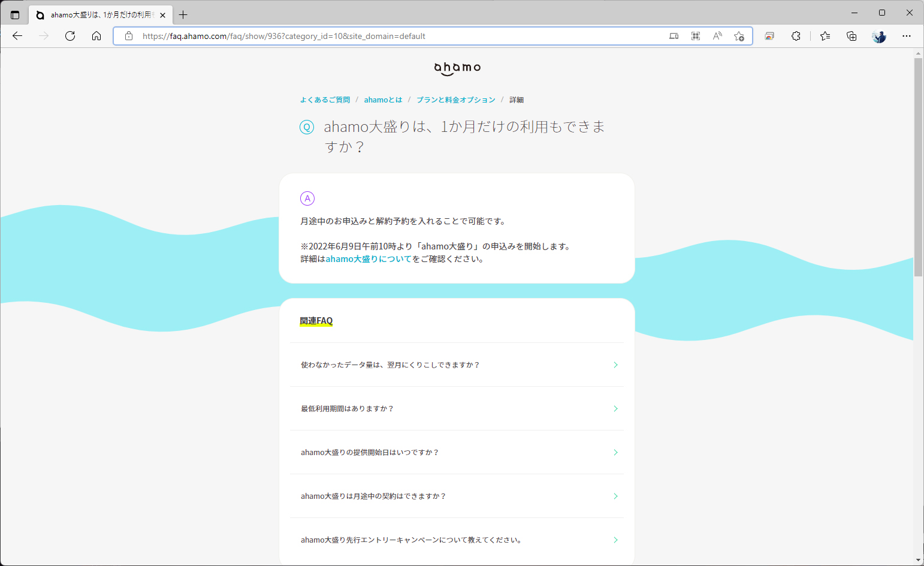Go to よくあるご質問 breadcrumb

[325, 100]
